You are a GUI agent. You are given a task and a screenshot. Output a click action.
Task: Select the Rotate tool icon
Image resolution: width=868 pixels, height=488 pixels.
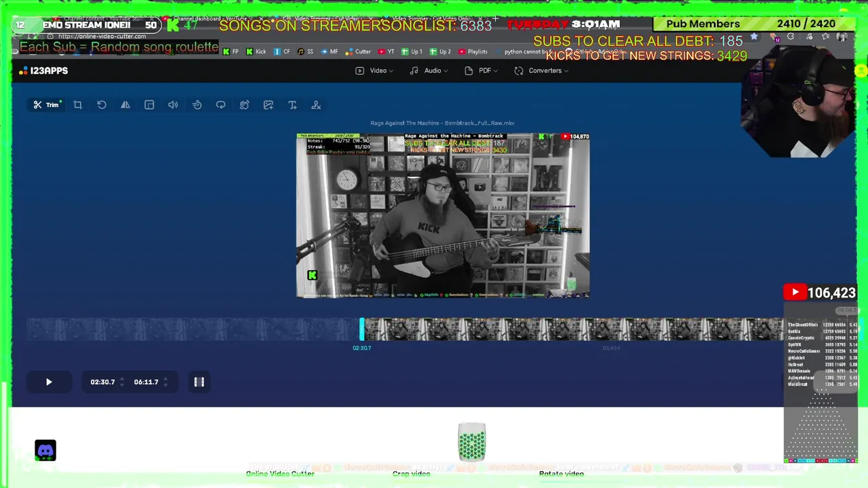[x=102, y=105]
